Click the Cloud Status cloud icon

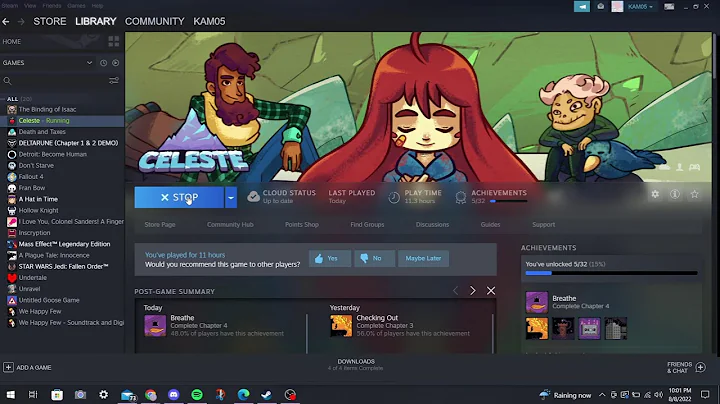point(253,197)
